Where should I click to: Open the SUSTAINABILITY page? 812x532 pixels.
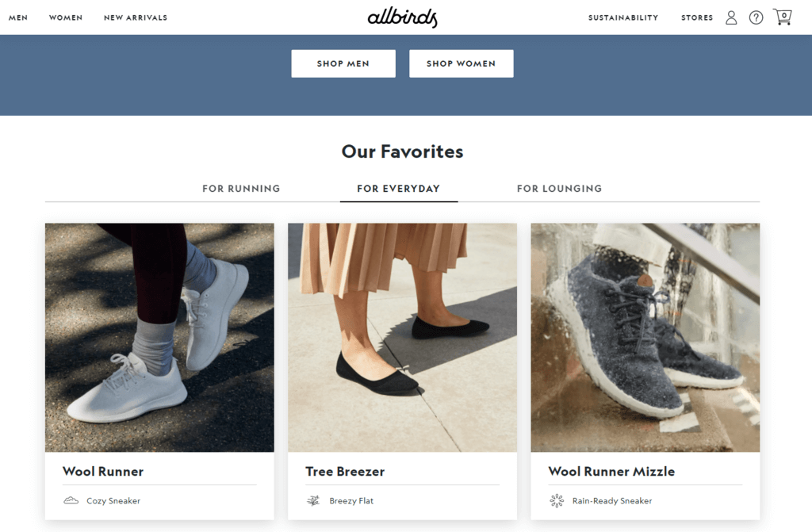[x=622, y=17]
